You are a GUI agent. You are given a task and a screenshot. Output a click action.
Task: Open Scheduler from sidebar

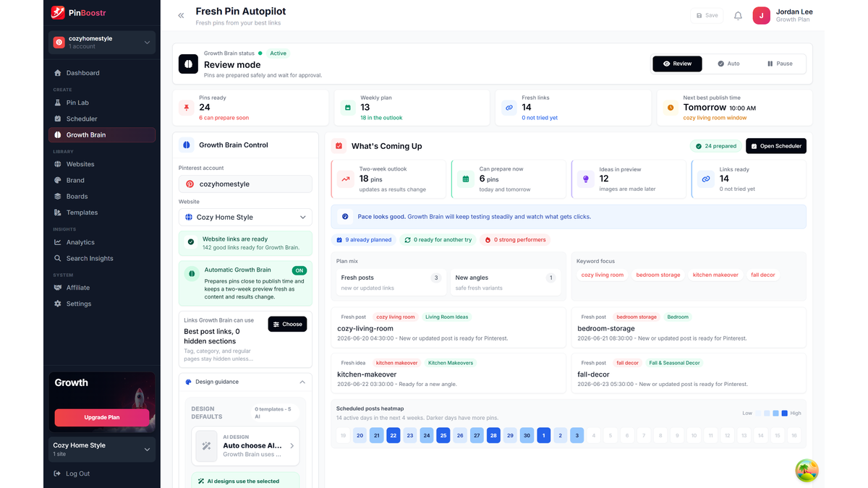(102, 119)
